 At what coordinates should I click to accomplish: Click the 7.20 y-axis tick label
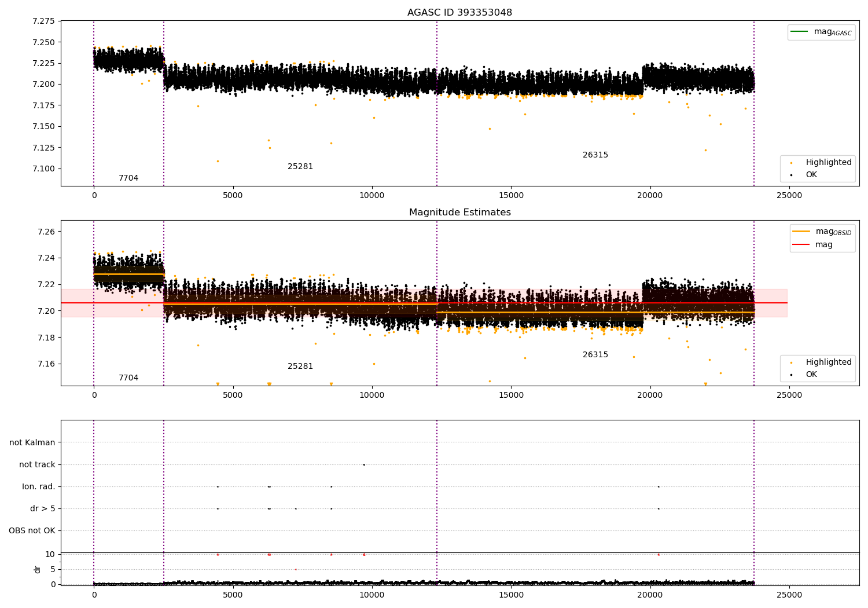(46, 312)
